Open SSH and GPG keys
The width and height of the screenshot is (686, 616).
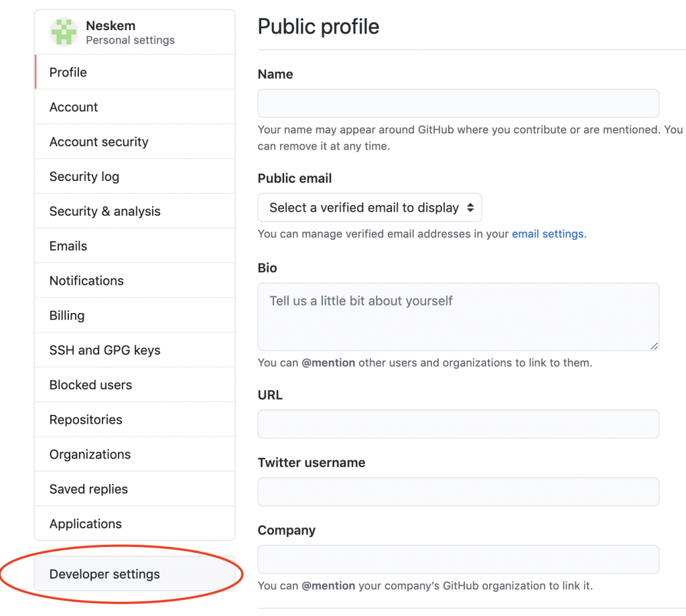pyautogui.click(x=105, y=351)
